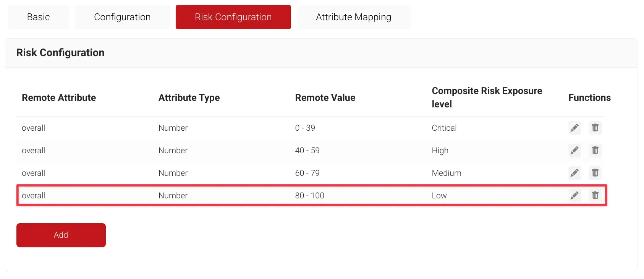Go to the Attribute Mapping tab
This screenshot has width=644, height=279.
pyautogui.click(x=353, y=17)
